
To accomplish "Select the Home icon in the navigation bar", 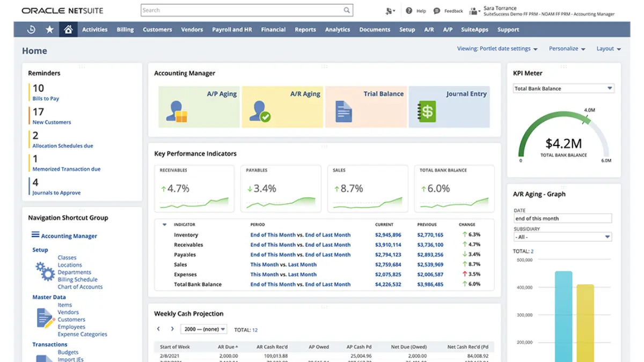I will [x=68, y=29].
